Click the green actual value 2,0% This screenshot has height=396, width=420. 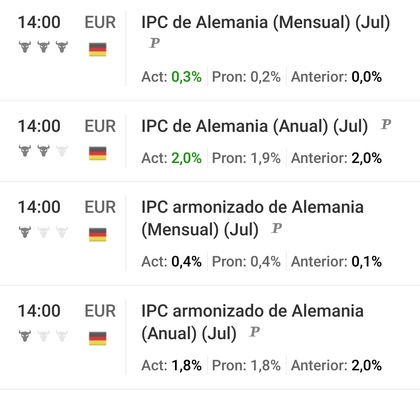click(186, 158)
